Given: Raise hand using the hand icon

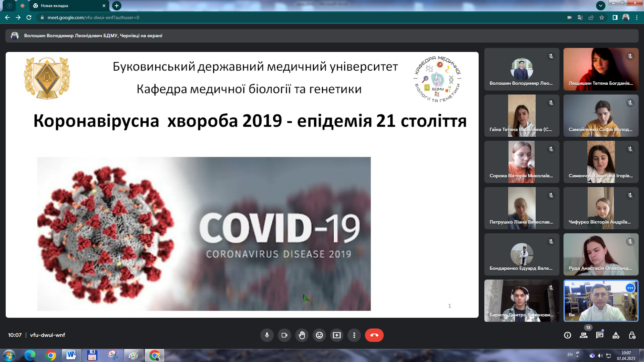Looking at the screenshot, I should point(302,335).
